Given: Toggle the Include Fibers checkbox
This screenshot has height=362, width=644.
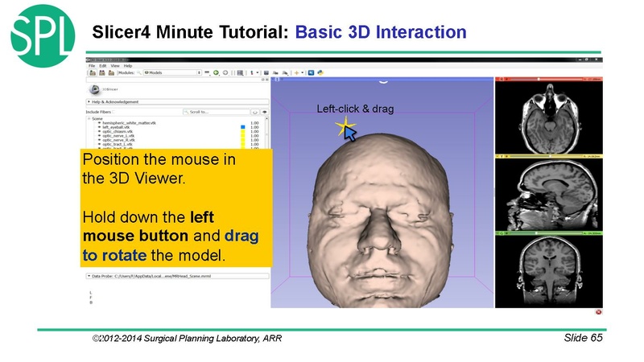Looking at the screenshot, I should click(x=114, y=112).
